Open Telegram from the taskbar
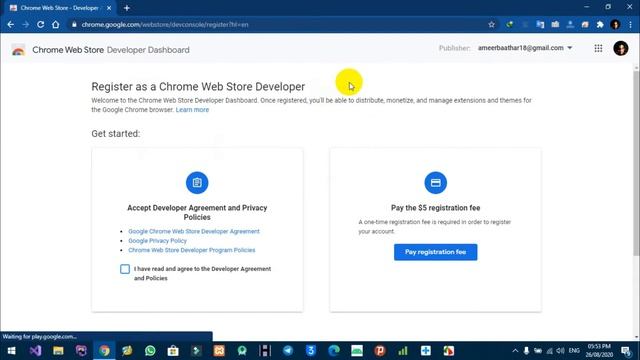The width and height of the screenshot is (640, 360). tap(288, 351)
